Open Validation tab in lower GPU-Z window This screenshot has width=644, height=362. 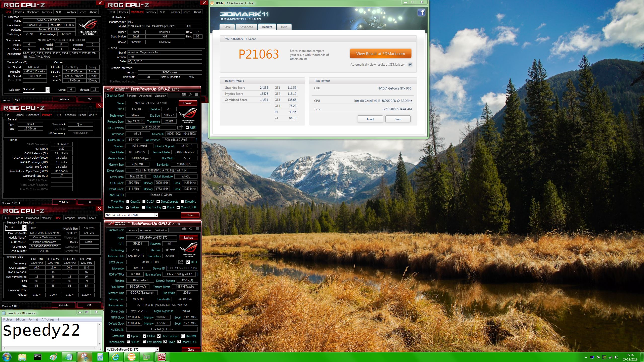click(x=161, y=230)
